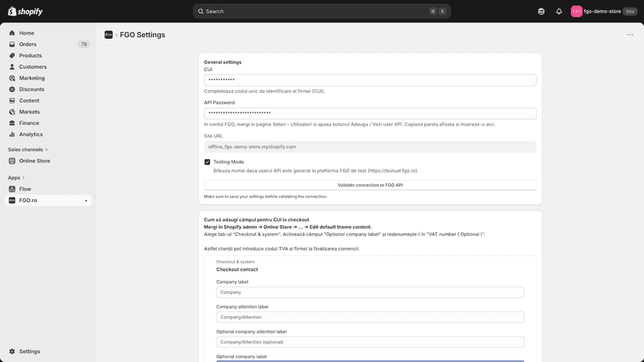Image resolution: width=644 pixels, height=362 pixels.
Task: Click Validate connection to FGO API button
Action: click(370, 185)
